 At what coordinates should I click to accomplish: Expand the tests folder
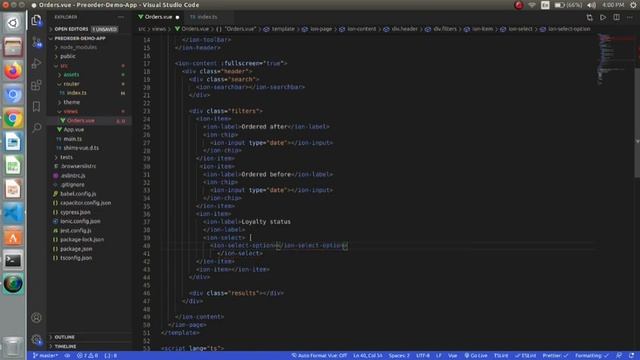[89, 157]
